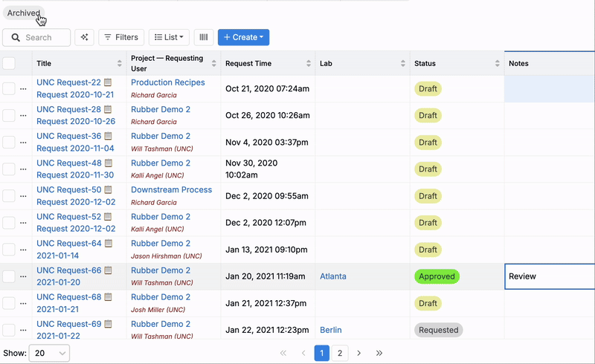The width and height of the screenshot is (595, 364).
Task: Open the Show rows-per-page dropdown
Action: click(49, 354)
